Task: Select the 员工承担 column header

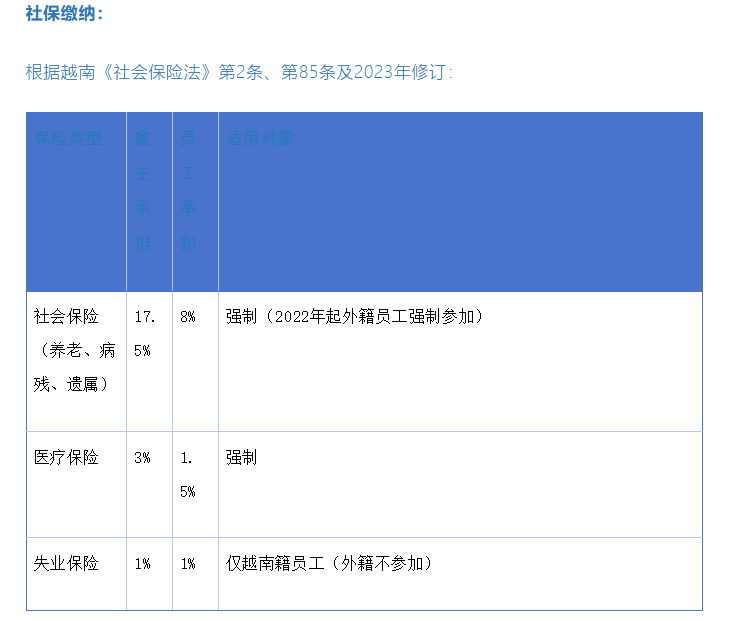Action: point(189,191)
